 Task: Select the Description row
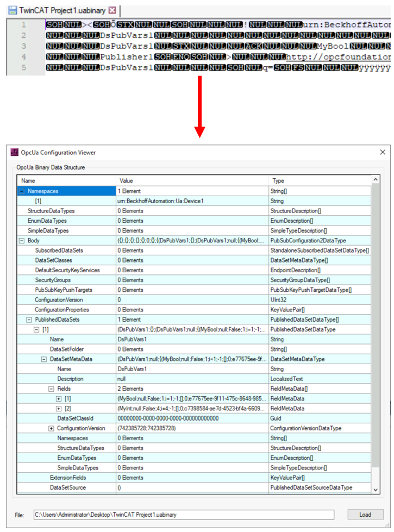click(194, 379)
